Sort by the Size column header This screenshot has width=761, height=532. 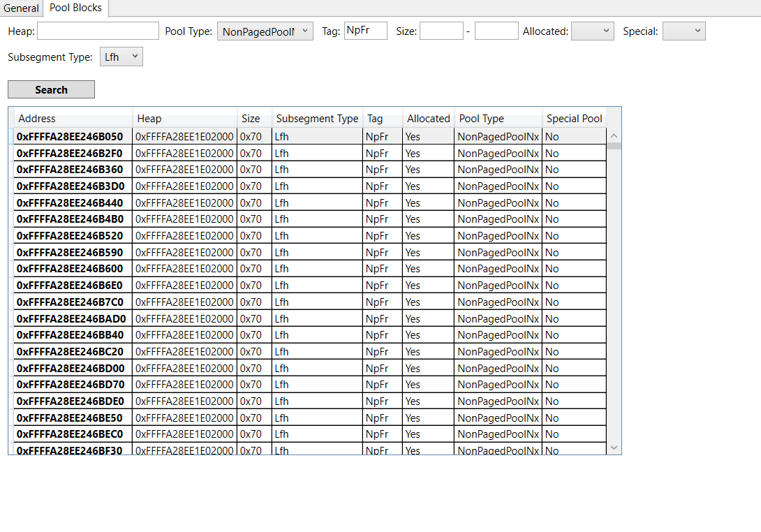tap(254, 119)
